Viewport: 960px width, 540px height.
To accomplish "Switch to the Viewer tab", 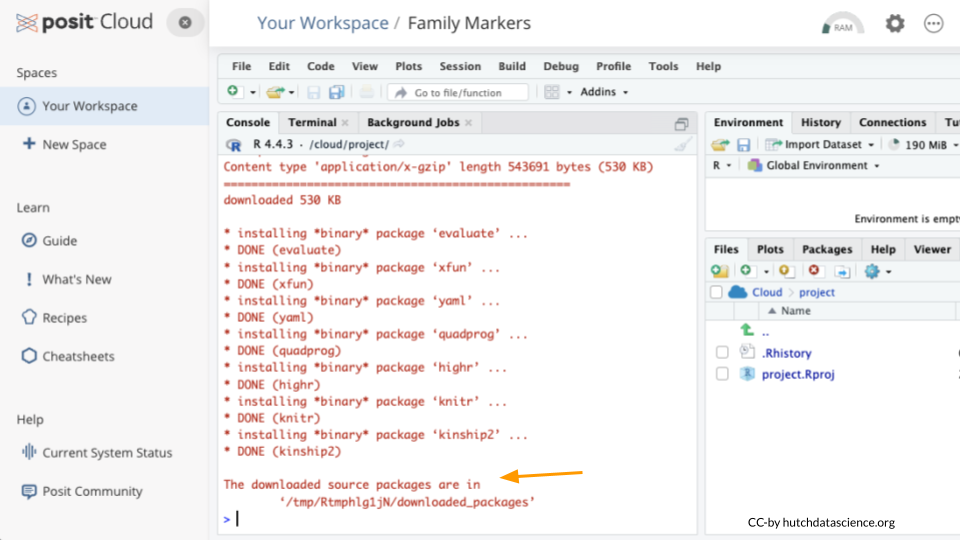I will pos(932,249).
